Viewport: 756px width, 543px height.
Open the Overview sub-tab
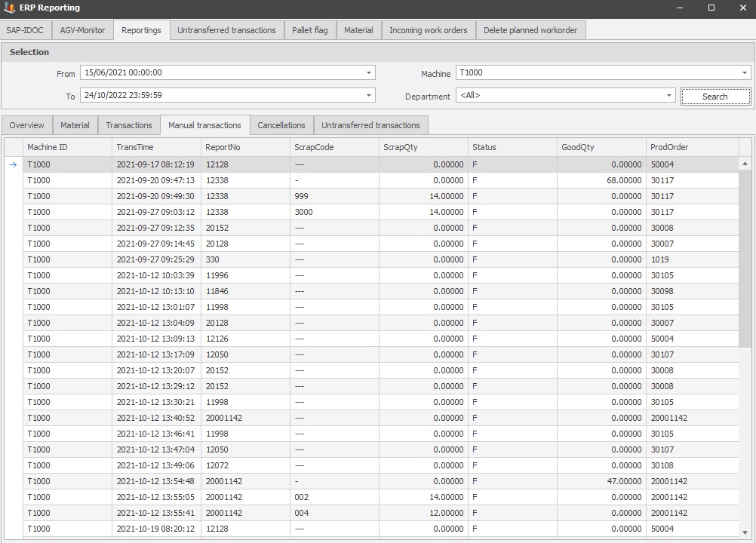click(x=26, y=125)
